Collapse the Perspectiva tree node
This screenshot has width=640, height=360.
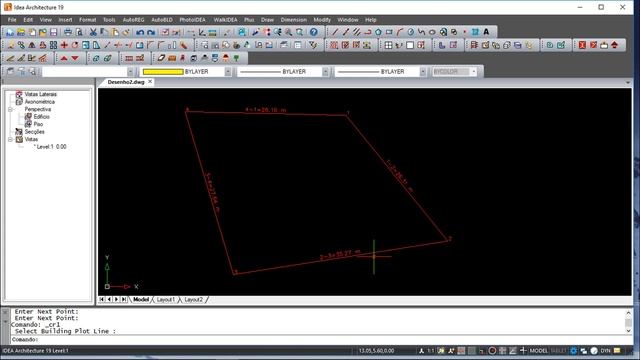(x=11, y=109)
